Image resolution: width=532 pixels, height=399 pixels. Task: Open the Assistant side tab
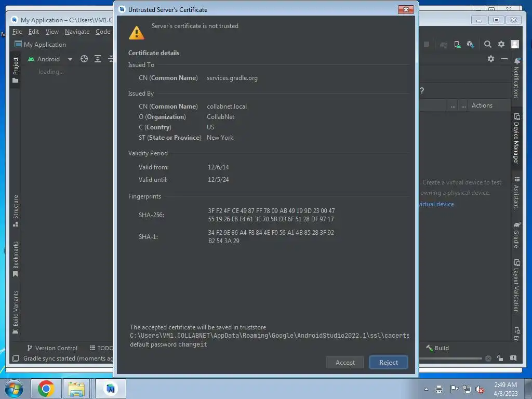(516, 193)
